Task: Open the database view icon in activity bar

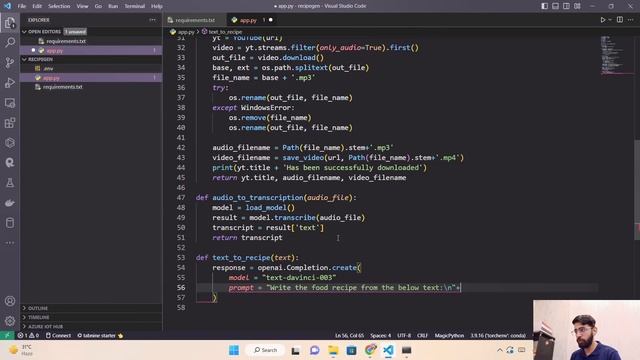Action: (10, 222)
